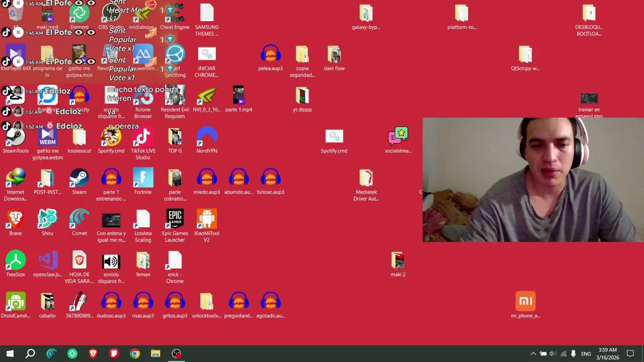644x362 pixels.
Task: Open the erick - Chrome shortcut
Action: pos(175,267)
